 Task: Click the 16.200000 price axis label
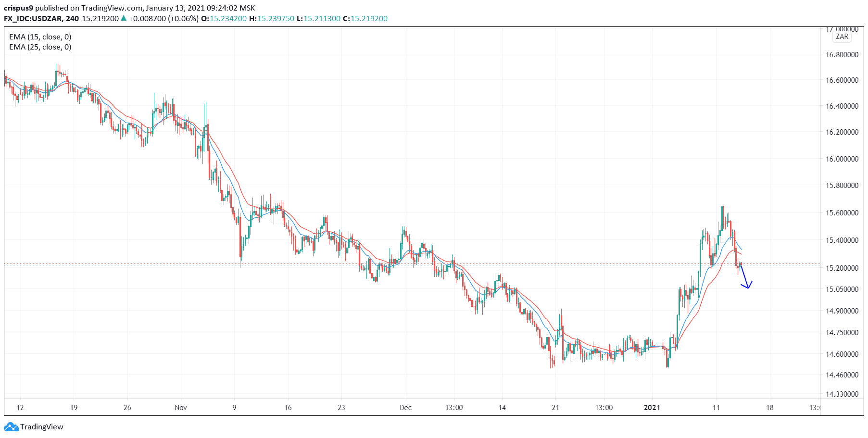coord(842,132)
